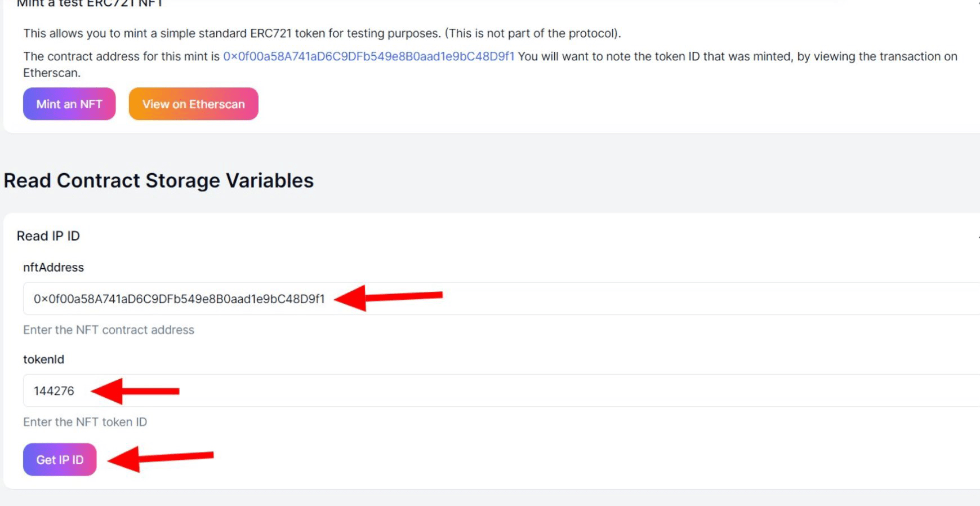Click the word 'Etherscan.' ending the paragraph

(x=52, y=73)
